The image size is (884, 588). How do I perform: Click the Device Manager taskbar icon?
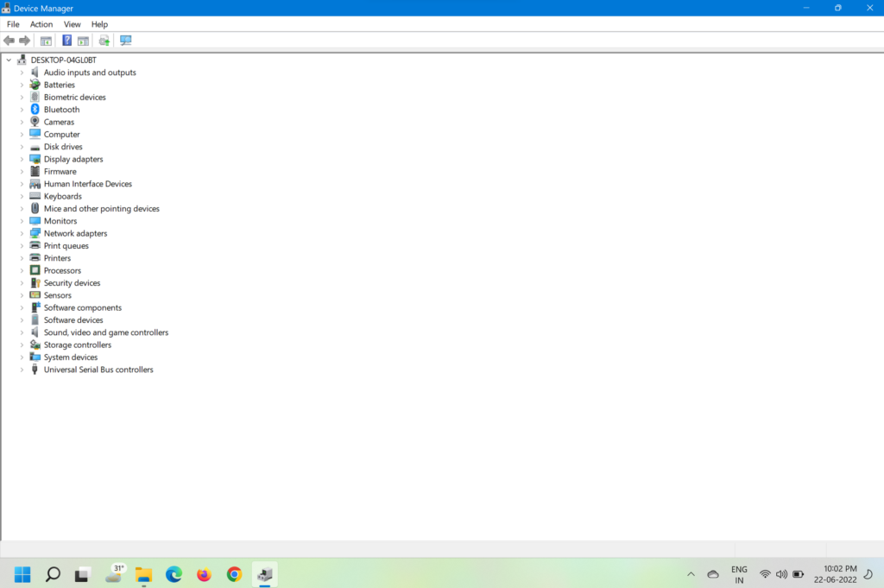265,574
